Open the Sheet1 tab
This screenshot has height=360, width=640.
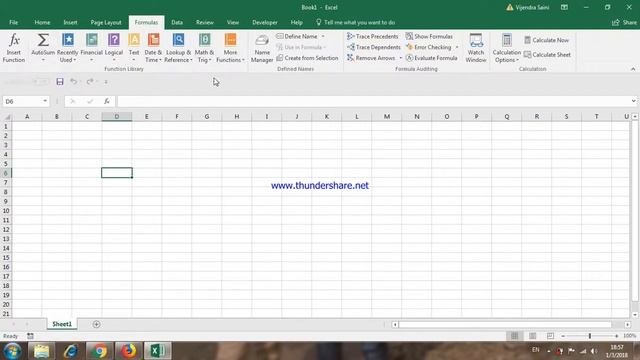point(62,324)
